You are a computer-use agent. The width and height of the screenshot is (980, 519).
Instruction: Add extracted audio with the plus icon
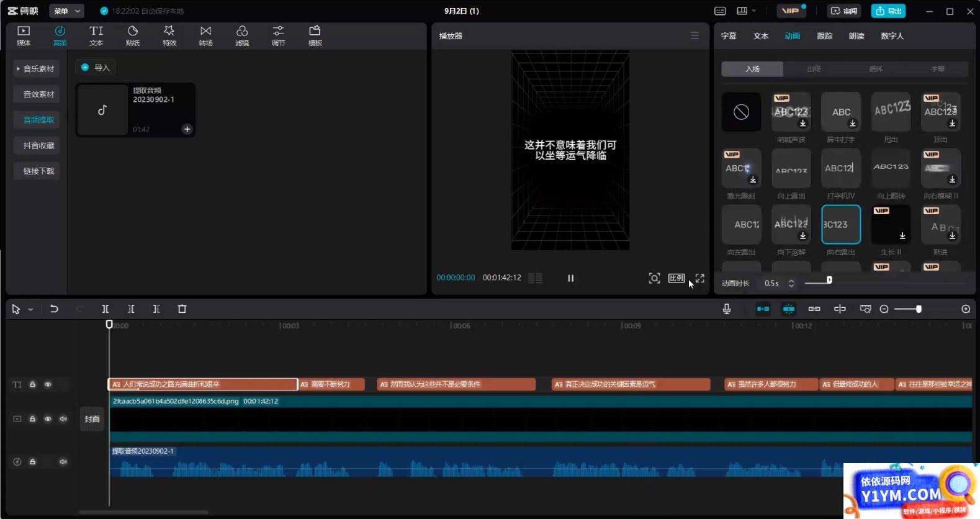click(187, 129)
